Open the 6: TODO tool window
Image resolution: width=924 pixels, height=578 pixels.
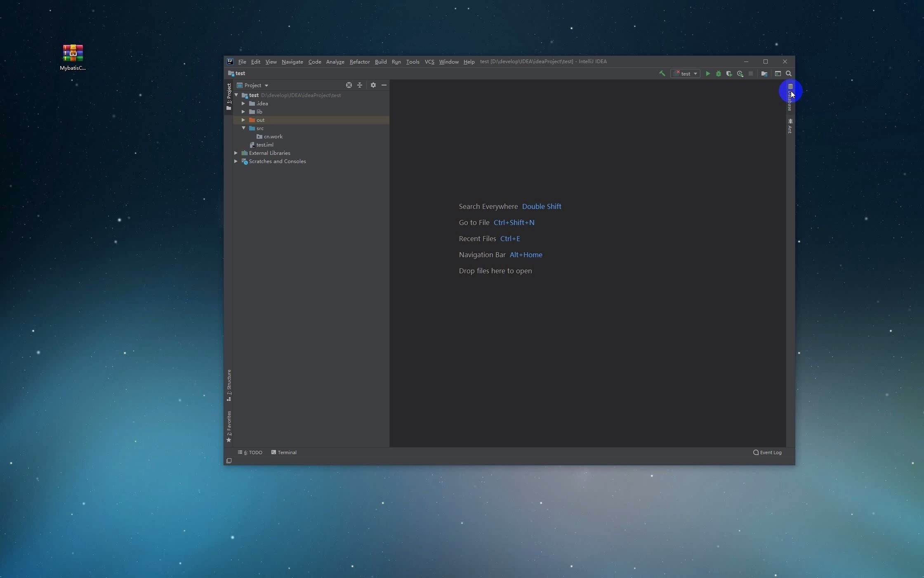[x=250, y=452]
